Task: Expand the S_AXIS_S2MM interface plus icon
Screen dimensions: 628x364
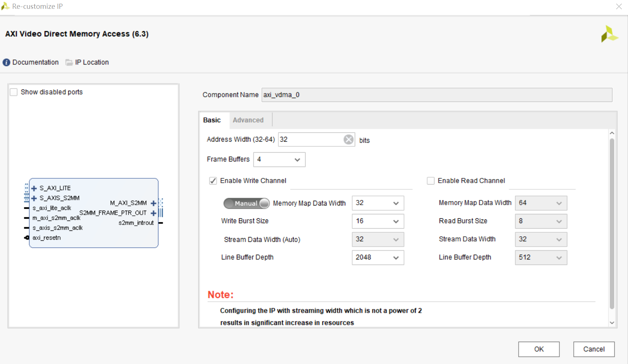Action: 34,198
